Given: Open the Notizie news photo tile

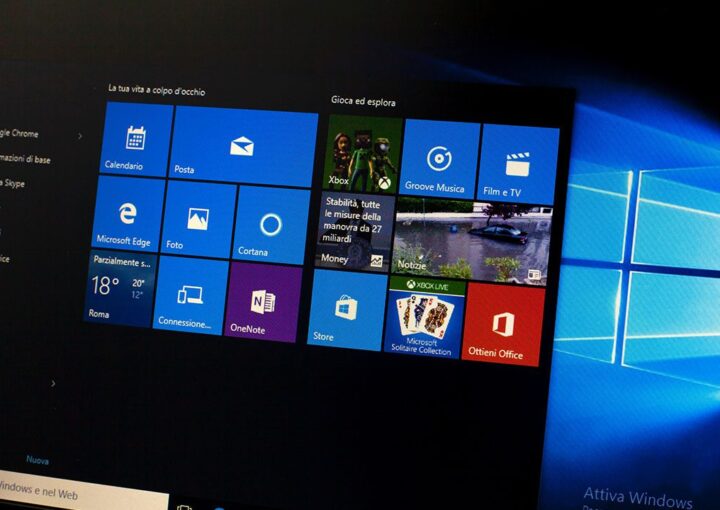Looking at the screenshot, I should [472, 241].
